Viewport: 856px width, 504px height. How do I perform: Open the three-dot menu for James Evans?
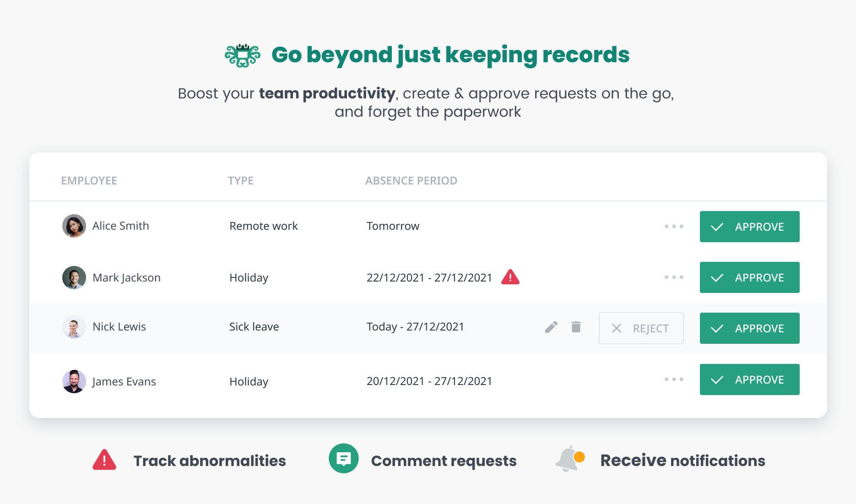[x=674, y=379]
